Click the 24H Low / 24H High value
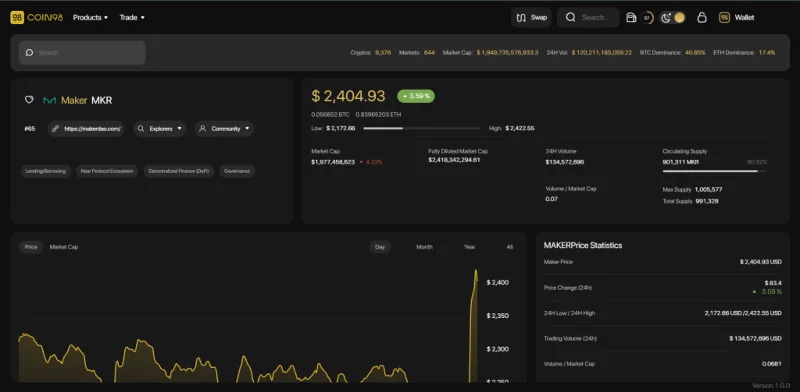Screen dimensions: 800x392 tap(743, 313)
